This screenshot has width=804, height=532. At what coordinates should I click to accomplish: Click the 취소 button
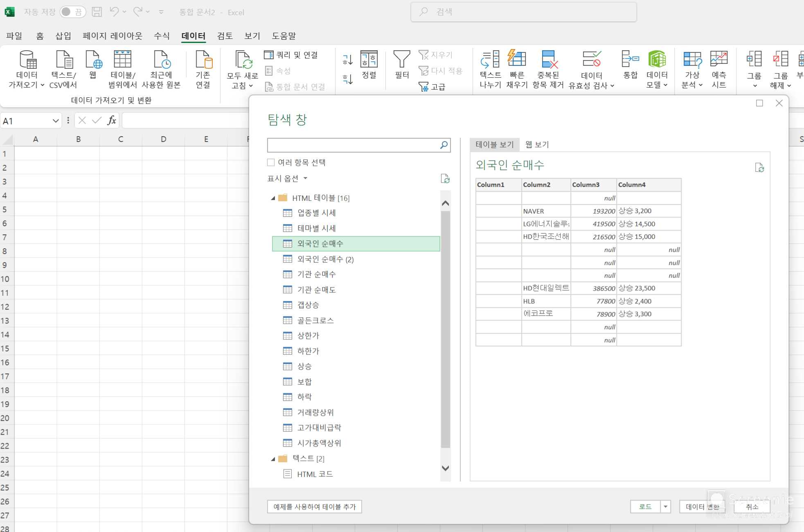click(752, 507)
